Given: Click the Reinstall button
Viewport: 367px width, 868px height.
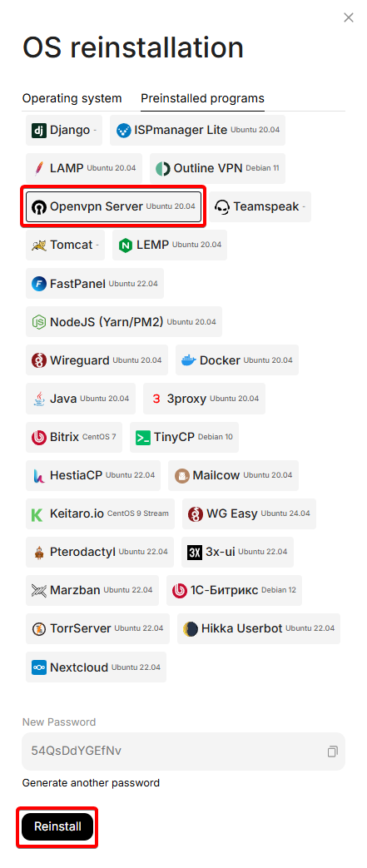Looking at the screenshot, I should (57, 826).
